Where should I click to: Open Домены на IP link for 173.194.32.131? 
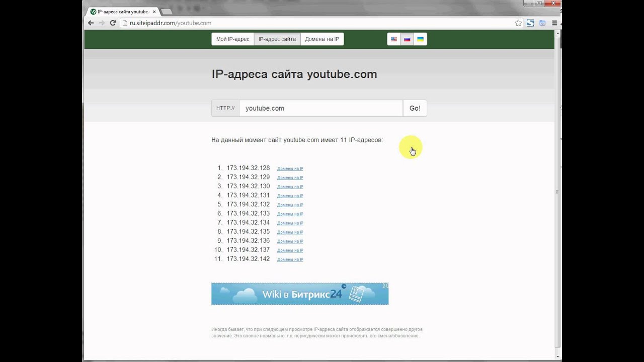click(290, 196)
